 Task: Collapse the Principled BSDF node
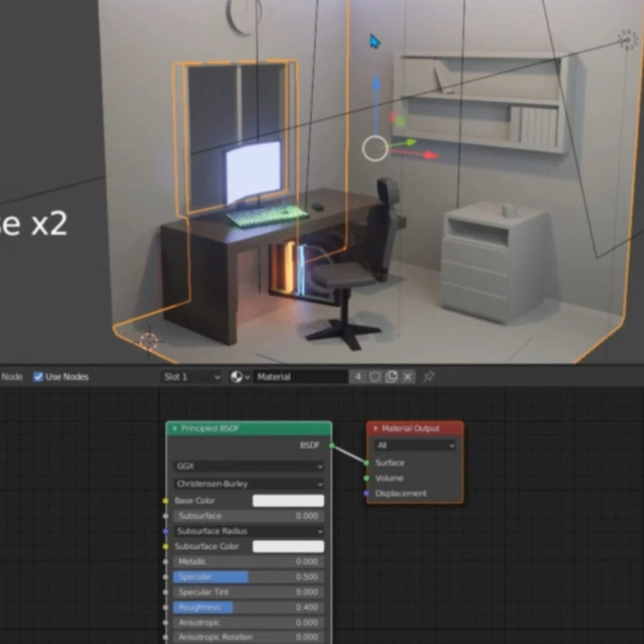coord(175,429)
